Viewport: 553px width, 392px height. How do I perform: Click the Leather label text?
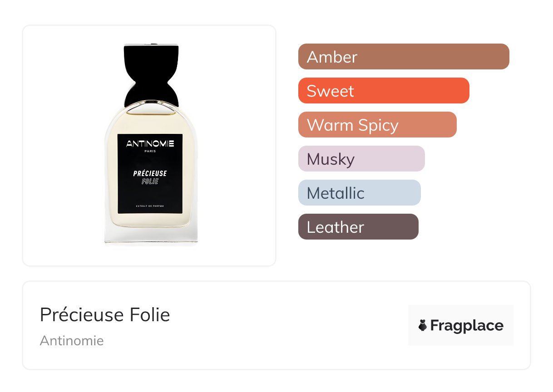coord(336,227)
